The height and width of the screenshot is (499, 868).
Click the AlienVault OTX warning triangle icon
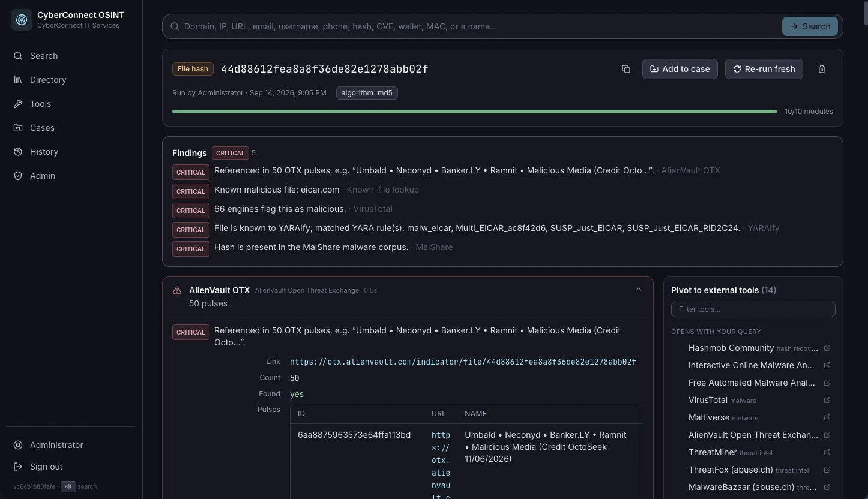click(x=177, y=290)
